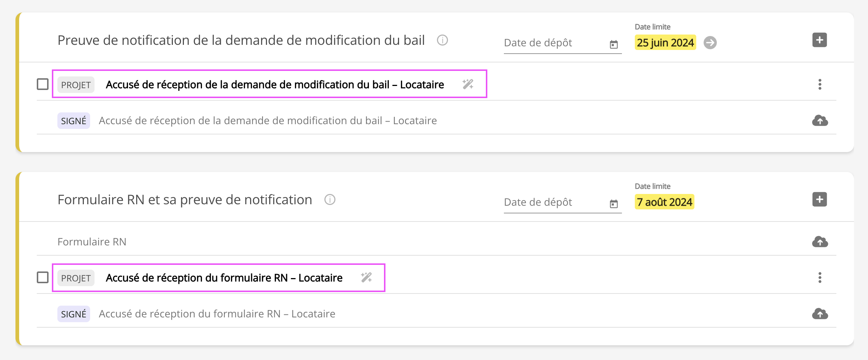The image size is (868, 360).
Task: Open more options menu for bail modification accusé
Action: pos(820,84)
